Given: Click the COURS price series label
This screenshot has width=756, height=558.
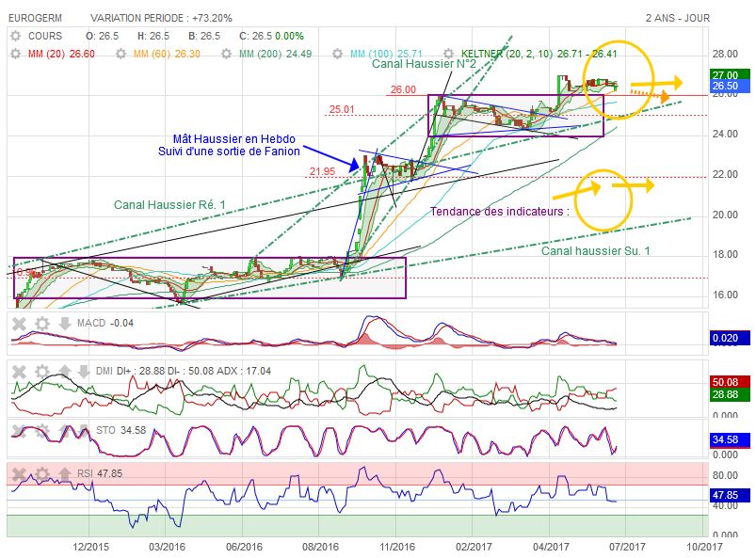Looking at the screenshot, I should point(45,36).
